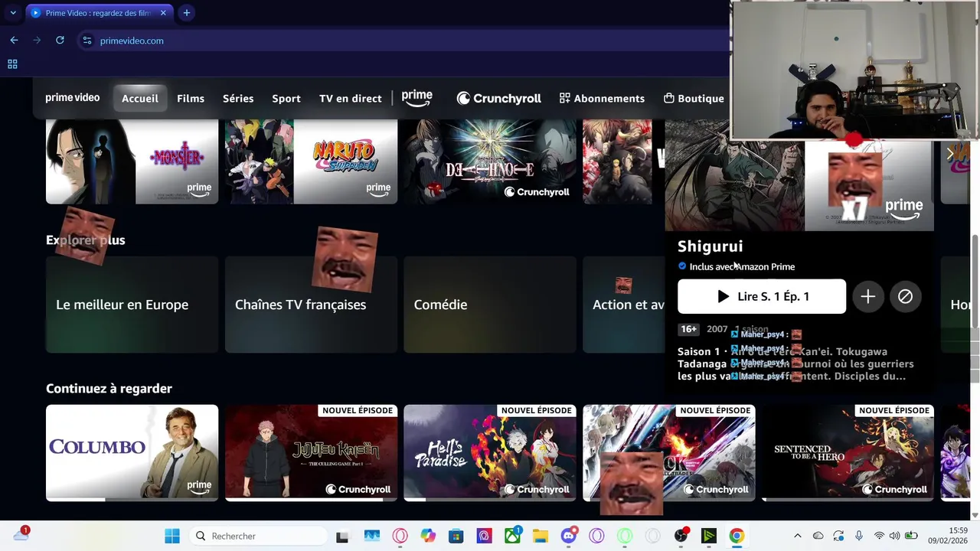Open the Naruto Shippuden thumbnail
Viewport: 980px width, 551px height.
tap(311, 161)
